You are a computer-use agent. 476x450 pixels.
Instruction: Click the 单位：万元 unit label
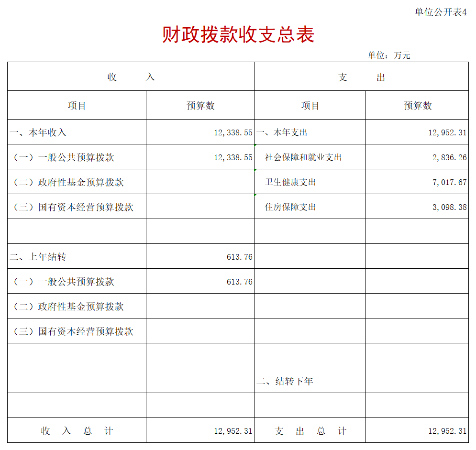click(x=388, y=55)
